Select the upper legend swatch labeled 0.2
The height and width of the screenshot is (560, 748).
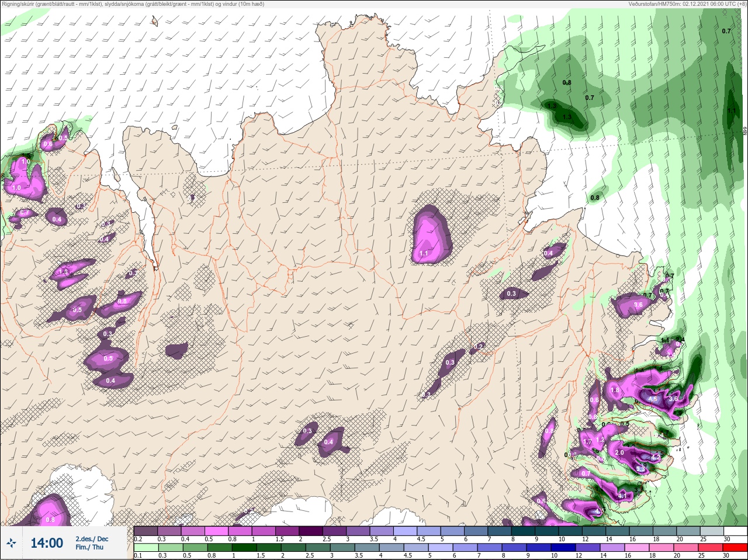tap(146, 531)
